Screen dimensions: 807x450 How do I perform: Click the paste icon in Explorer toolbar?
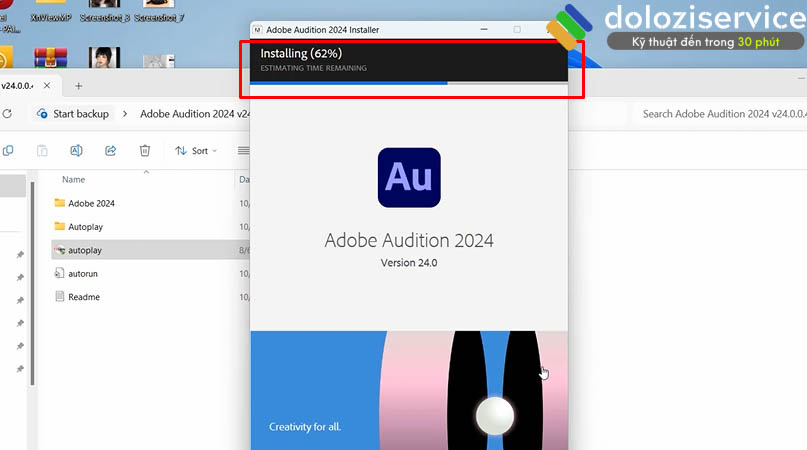[x=42, y=151]
